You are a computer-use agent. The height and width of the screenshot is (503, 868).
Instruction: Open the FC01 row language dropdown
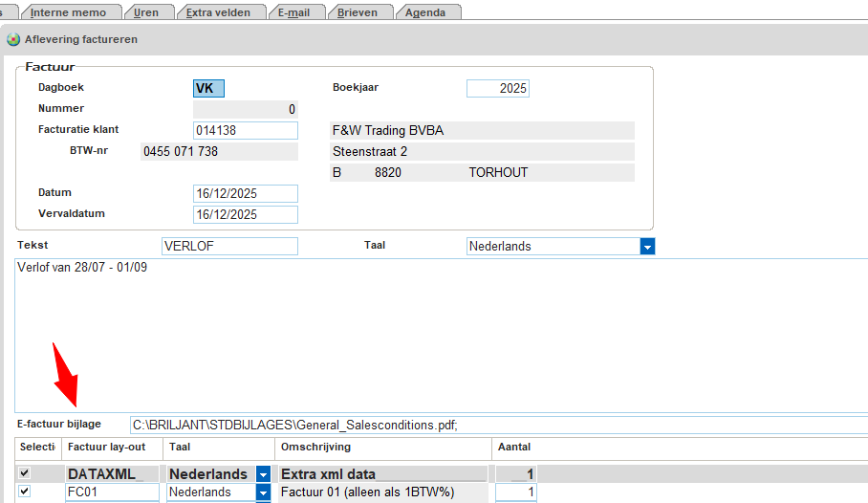click(264, 492)
